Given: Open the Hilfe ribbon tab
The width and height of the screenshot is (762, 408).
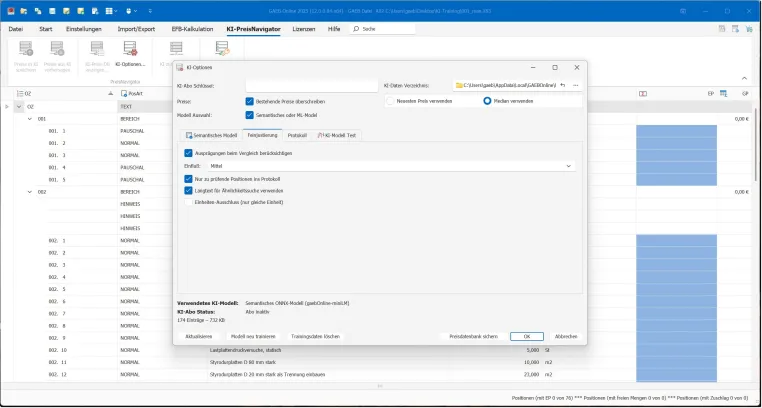Looking at the screenshot, I should pos(334,29).
